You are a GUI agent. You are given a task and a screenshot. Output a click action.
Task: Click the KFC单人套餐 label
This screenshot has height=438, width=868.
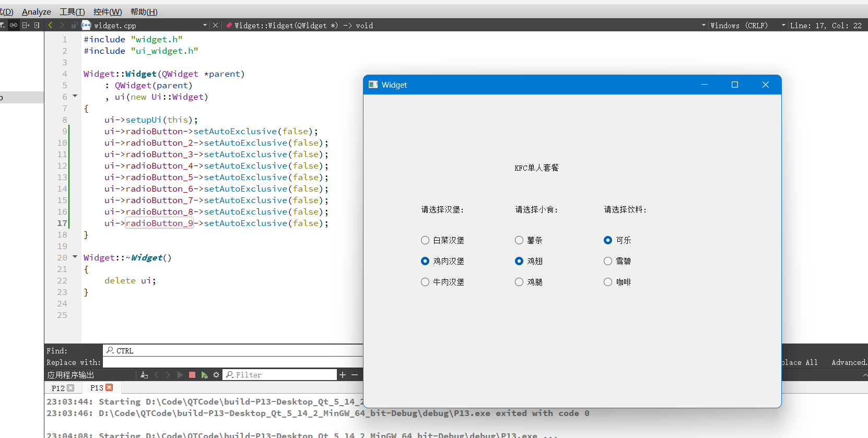point(536,168)
